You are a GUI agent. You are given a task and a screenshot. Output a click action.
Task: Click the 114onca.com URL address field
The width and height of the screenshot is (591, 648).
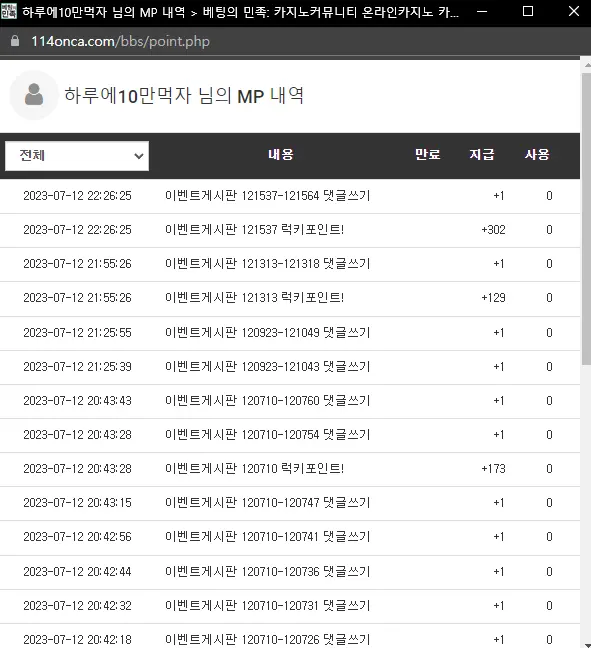tap(120, 41)
